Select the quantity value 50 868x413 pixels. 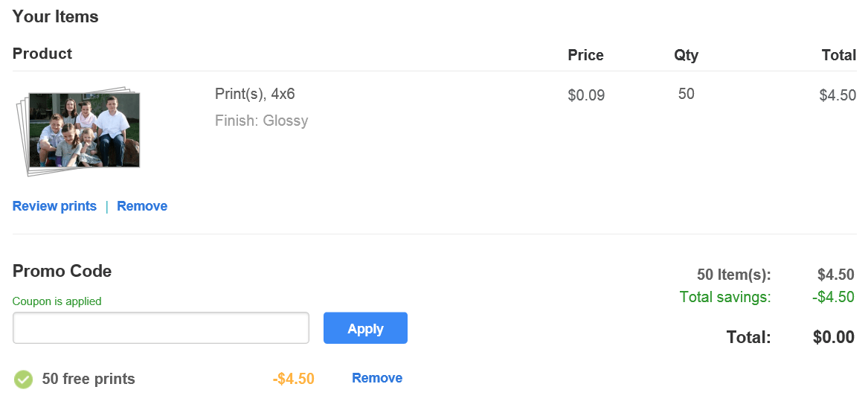pyautogui.click(x=687, y=94)
